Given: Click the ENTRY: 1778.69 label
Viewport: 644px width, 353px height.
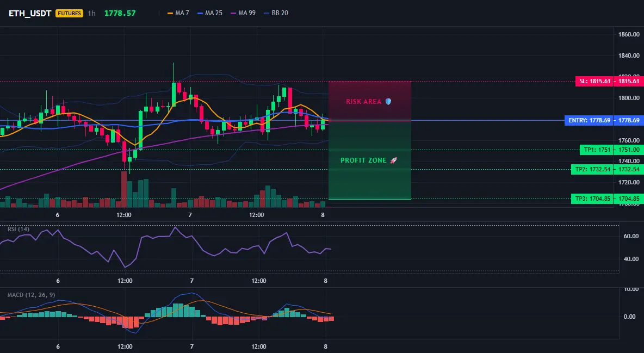Looking at the screenshot, I should 590,120.
